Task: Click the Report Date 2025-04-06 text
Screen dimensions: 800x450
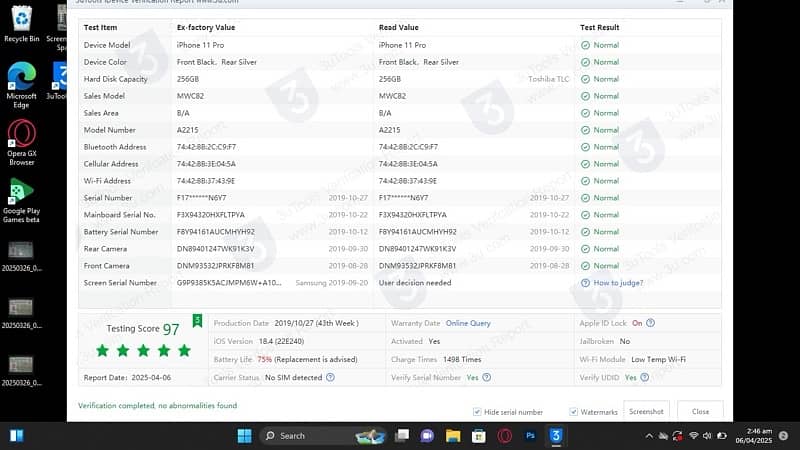Action: pyautogui.click(x=127, y=378)
